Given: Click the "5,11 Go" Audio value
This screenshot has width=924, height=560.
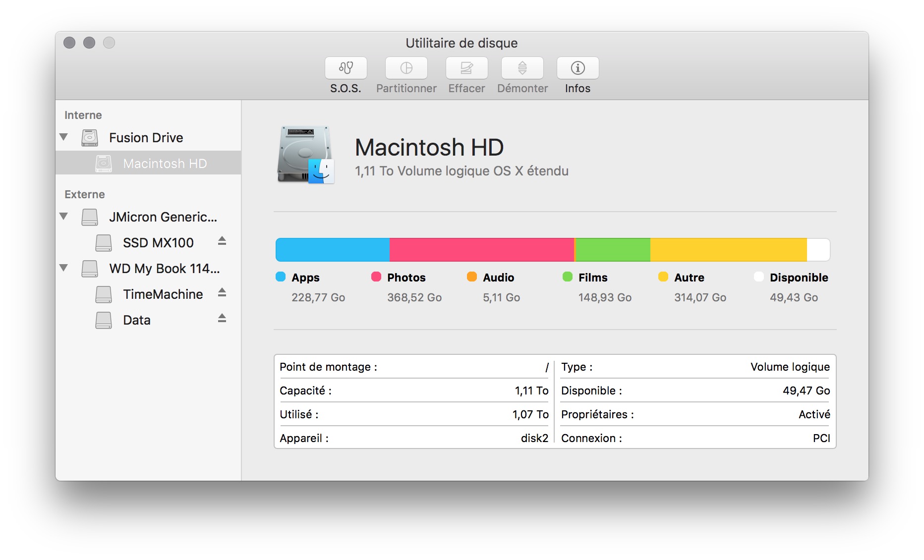Looking at the screenshot, I should 502,297.
